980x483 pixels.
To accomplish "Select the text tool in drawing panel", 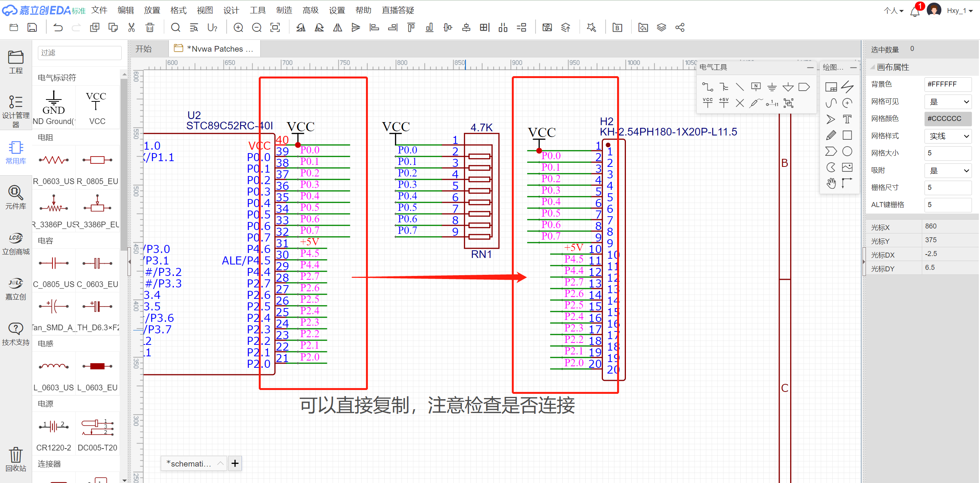I will pyautogui.click(x=847, y=119).
